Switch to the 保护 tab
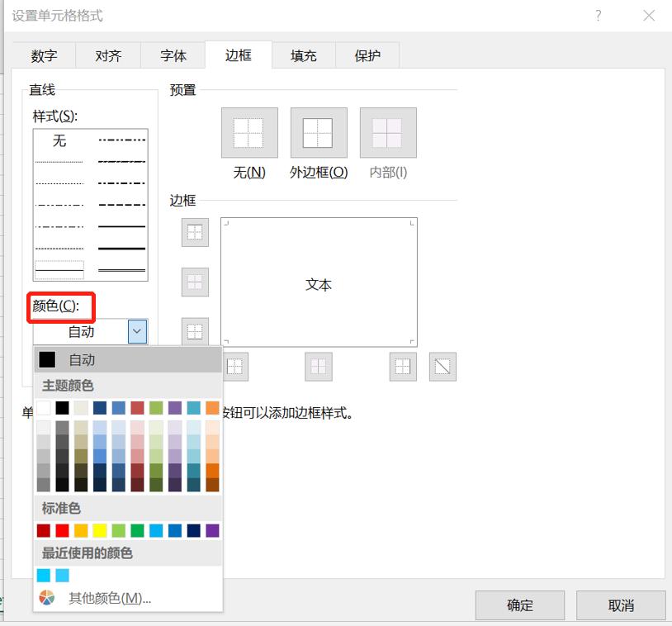This screenshot has height=626, width=672. 367,55
